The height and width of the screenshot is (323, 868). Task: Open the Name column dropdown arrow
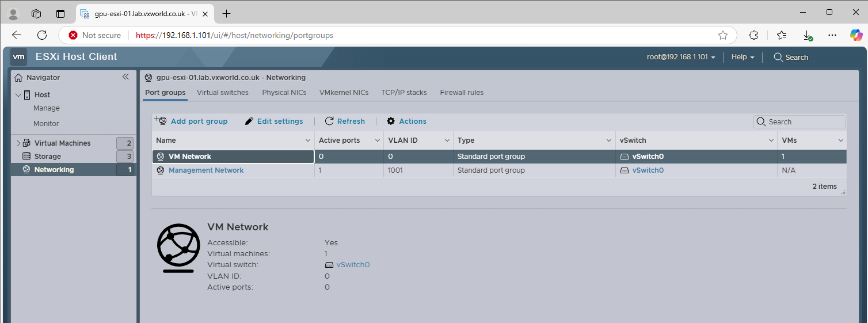coord(307,140)
